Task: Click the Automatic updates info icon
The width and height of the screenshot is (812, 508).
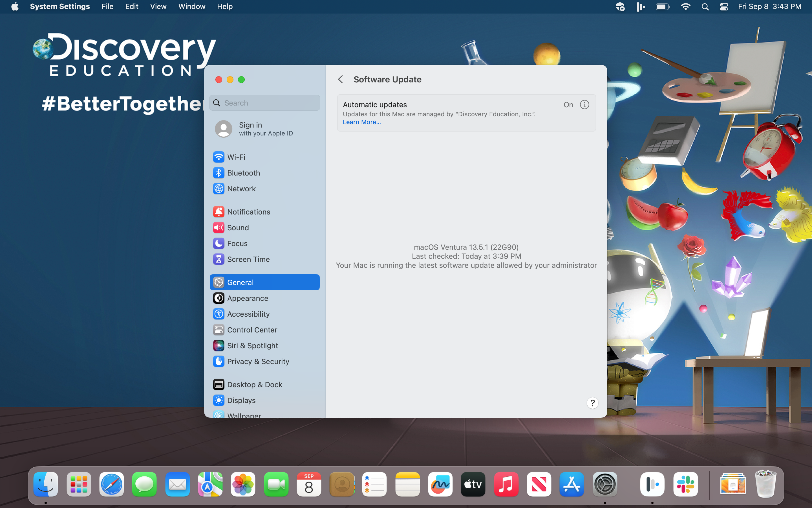Action: pos(584,104)
